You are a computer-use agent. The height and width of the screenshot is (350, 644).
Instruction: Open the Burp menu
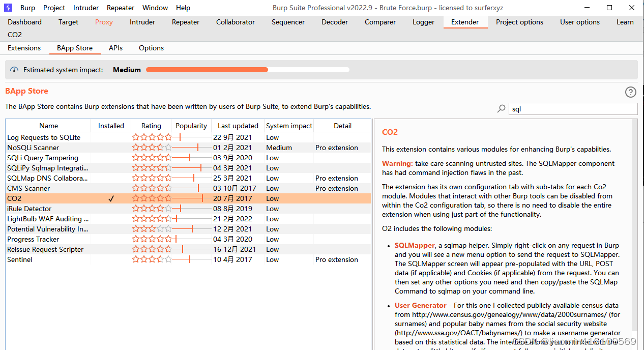[28, 8]
